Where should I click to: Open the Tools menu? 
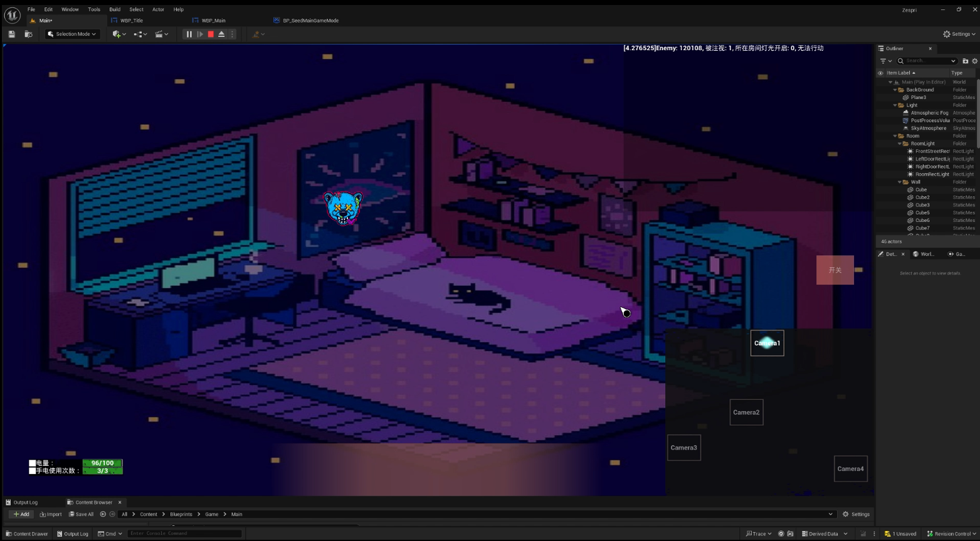(94, 9)
